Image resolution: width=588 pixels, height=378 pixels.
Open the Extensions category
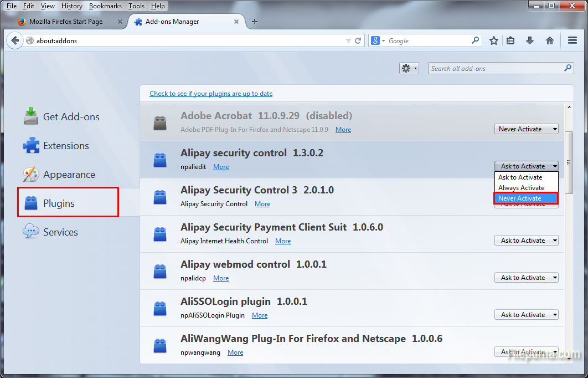[66, 146]
